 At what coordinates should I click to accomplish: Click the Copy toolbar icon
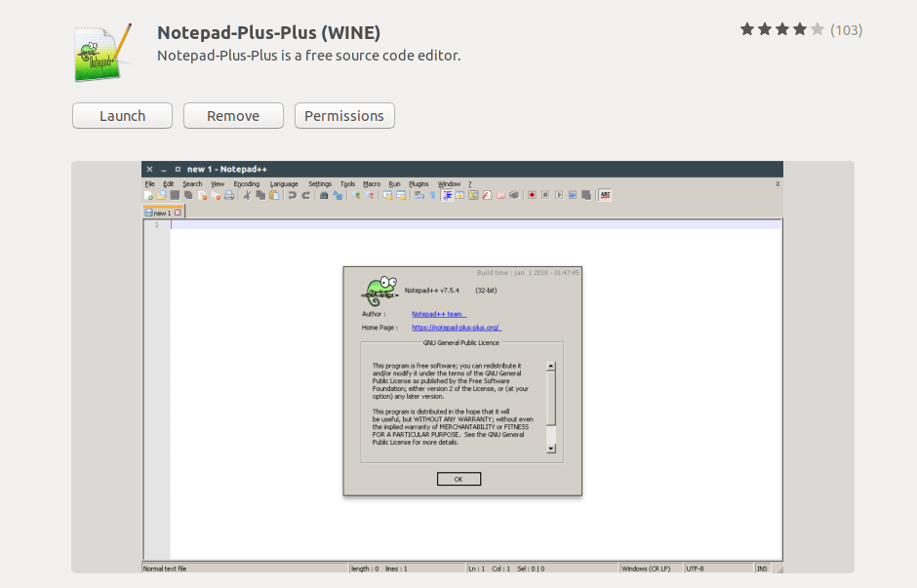coord(260,195)
